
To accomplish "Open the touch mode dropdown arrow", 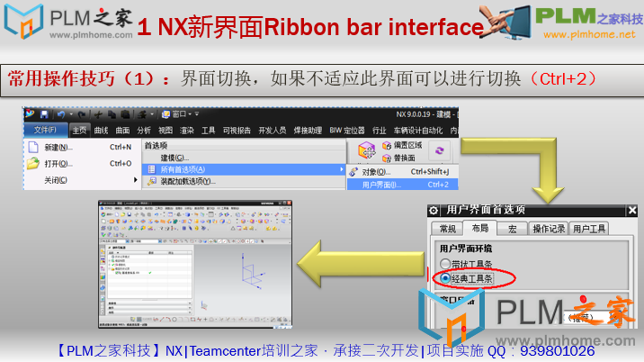I will (152, 114).
